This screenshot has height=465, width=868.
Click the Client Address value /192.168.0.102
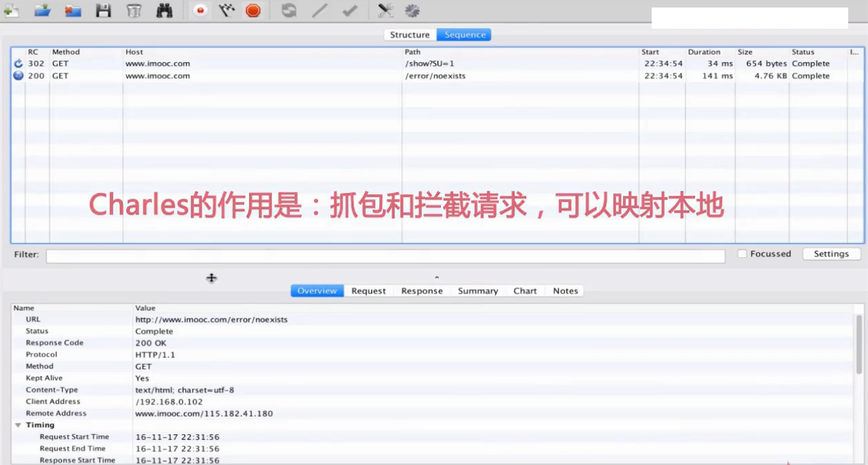point(169,402)
